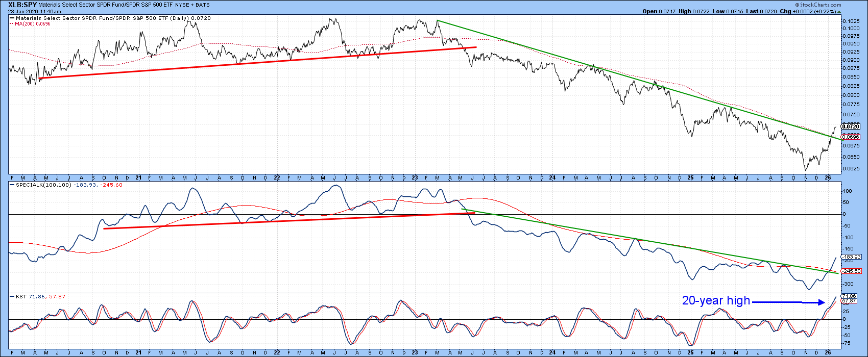Click the red boxed 0.0696 moving-average tag
The width and height of the screenshot is (868, 357).
pos(850,137)
